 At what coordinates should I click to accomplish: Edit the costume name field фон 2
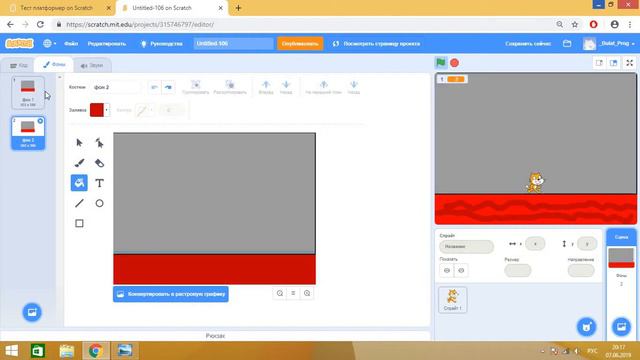tap(116, 87)
